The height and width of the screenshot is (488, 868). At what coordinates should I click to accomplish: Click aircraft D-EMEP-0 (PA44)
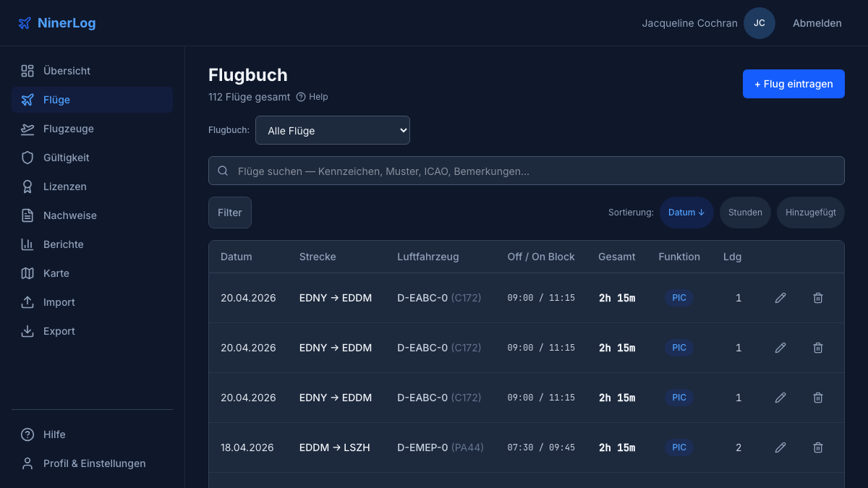(x=441, y=448)
